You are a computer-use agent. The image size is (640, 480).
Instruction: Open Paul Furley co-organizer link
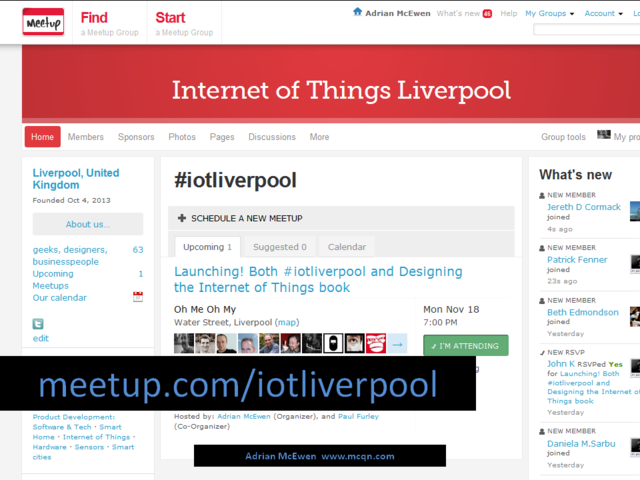click(x=358, y=416)
